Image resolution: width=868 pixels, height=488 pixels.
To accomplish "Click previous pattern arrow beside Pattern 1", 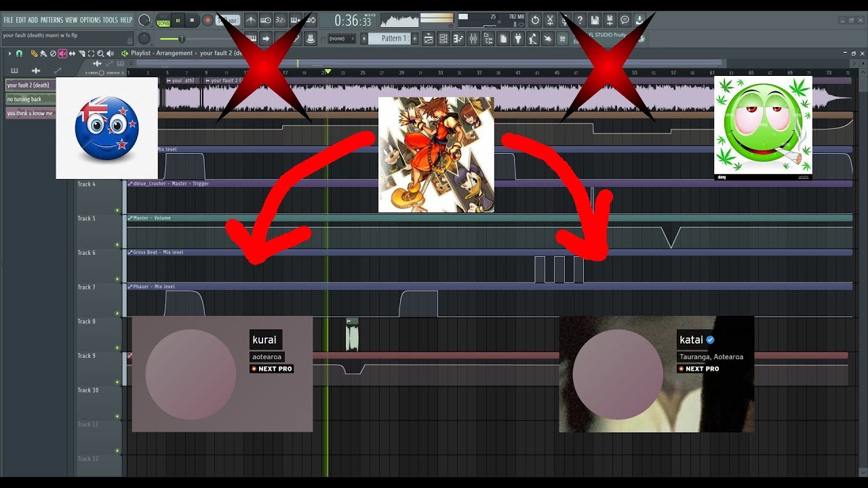I will (x=364, y=39).
